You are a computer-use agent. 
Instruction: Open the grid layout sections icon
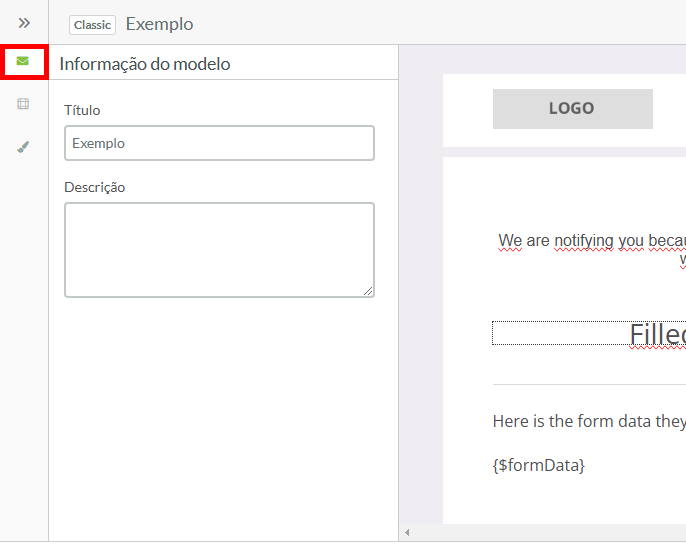point(23,104)
